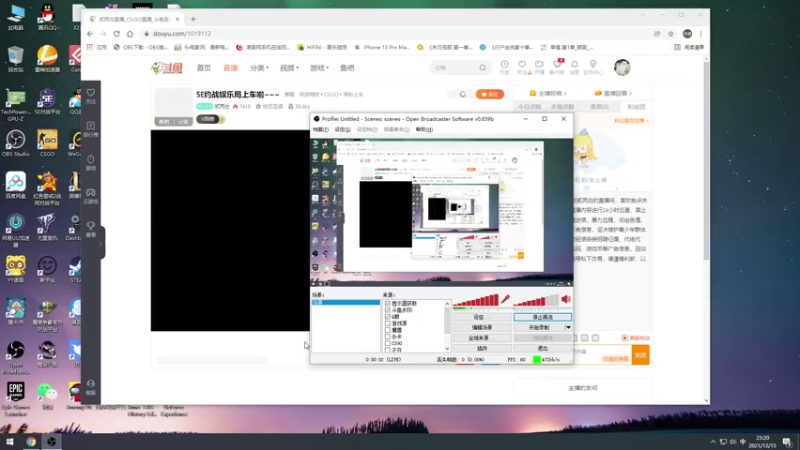Open the 百度网盘 desktop icon
800x450 pixels.
click(15, 185)
